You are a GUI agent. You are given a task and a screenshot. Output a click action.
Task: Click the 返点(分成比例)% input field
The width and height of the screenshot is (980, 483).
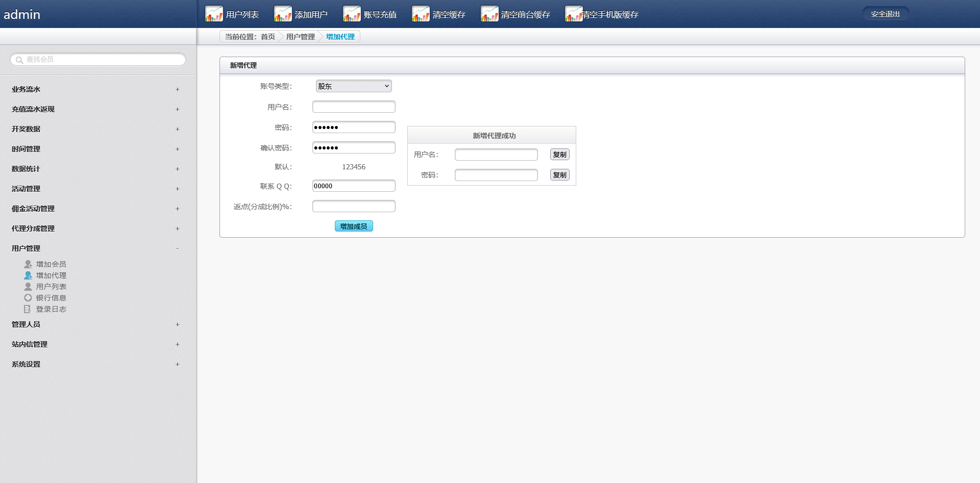point(354,206)
